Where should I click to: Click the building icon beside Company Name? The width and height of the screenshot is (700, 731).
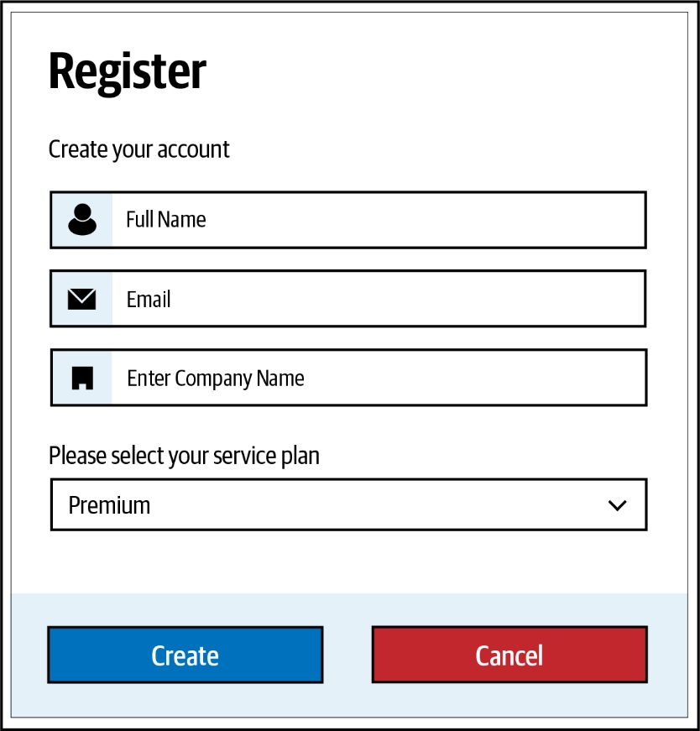click(x=81, y=379)
